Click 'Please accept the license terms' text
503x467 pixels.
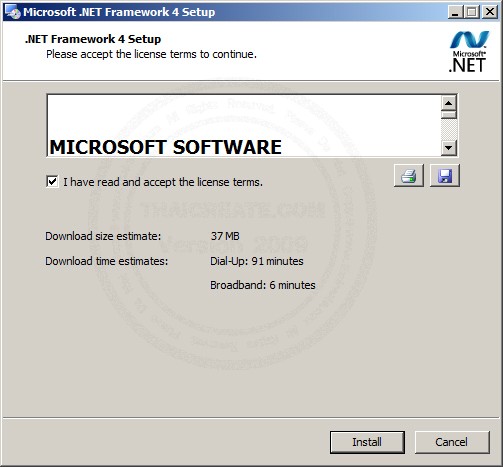point(151,54)
